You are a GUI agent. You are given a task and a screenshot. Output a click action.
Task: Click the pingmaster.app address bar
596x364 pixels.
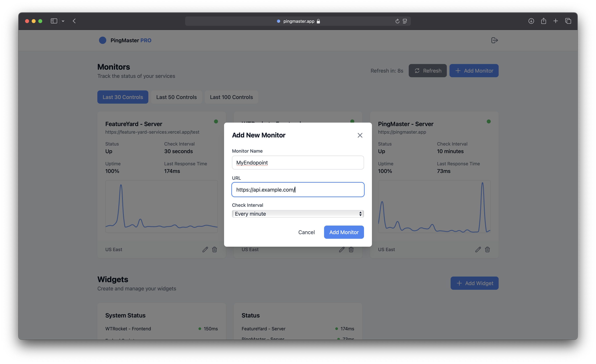click(x=298, y=21)
